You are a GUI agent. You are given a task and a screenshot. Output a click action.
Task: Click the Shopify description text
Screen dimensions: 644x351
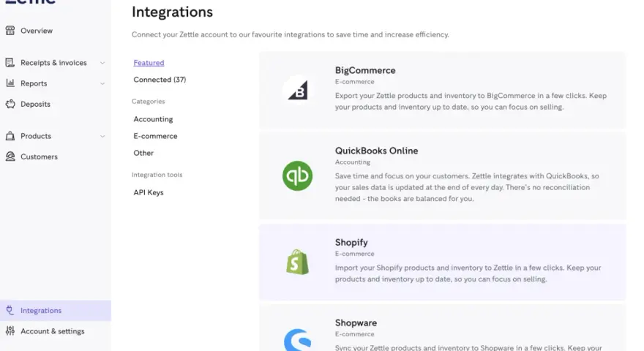[468, 273]
